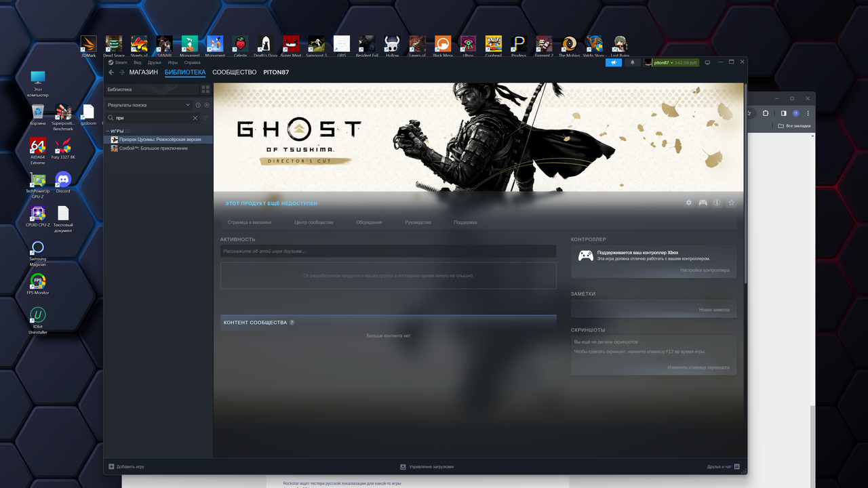Click Добавить игру button

coord(127,467)
